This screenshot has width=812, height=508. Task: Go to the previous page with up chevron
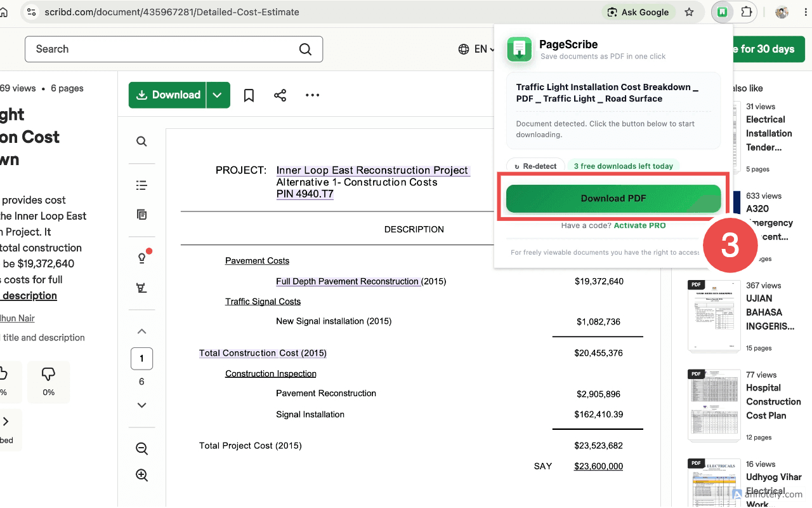click(142, 331)
